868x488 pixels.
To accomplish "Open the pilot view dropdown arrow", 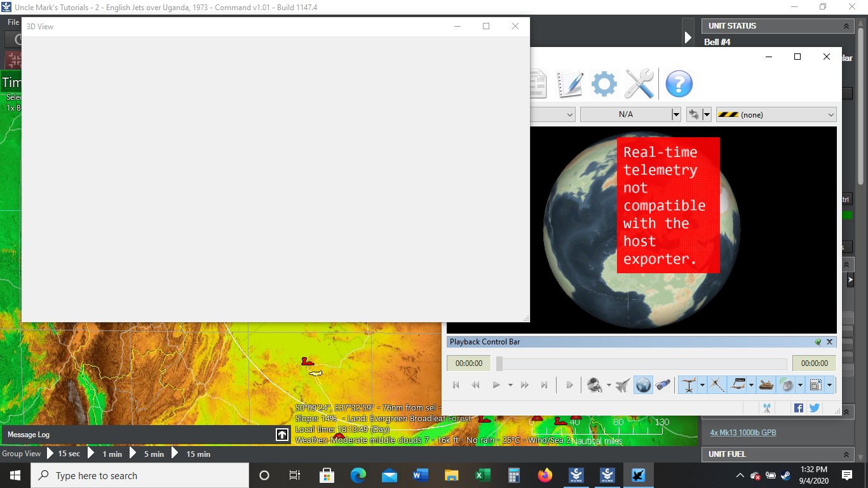I will coord(608,385).
